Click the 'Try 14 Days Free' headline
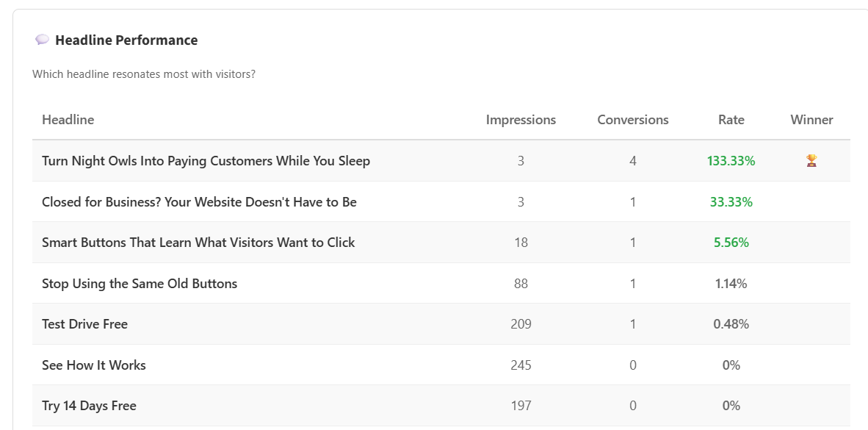 [x=89, y=406]
